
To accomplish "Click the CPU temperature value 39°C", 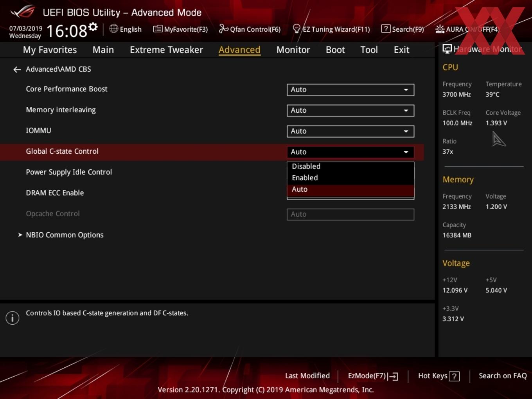I will click(492, 95).
